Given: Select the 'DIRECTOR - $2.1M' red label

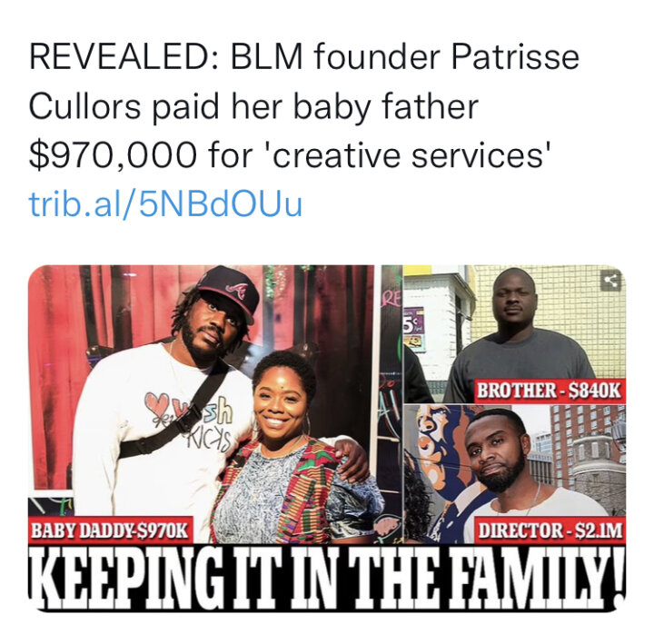Looking at the screenshot, I should click(550, 531).
